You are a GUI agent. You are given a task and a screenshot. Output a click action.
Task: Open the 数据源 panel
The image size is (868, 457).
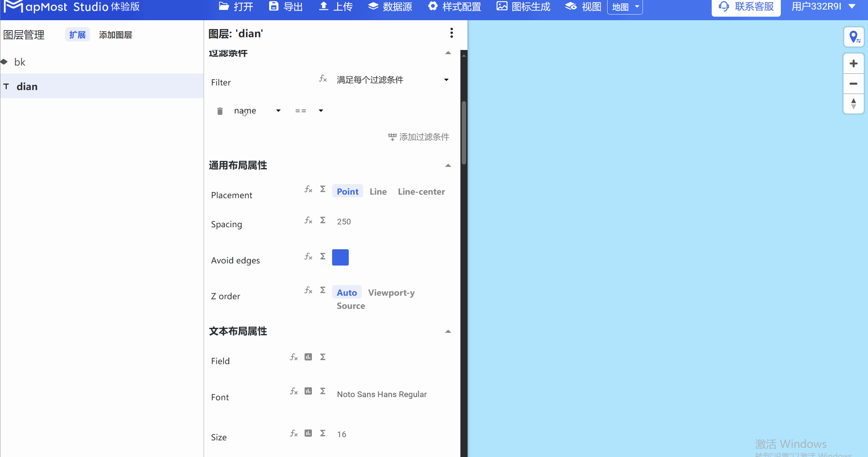pyautogui.click(x=390, y=6)
